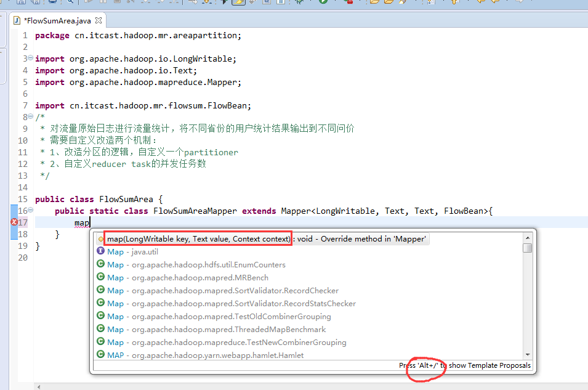Image resolution: width=588 pixels, height=390 pixels.
Task: Click the class icon beside Map MRBench
Action: tap(100, 277)
